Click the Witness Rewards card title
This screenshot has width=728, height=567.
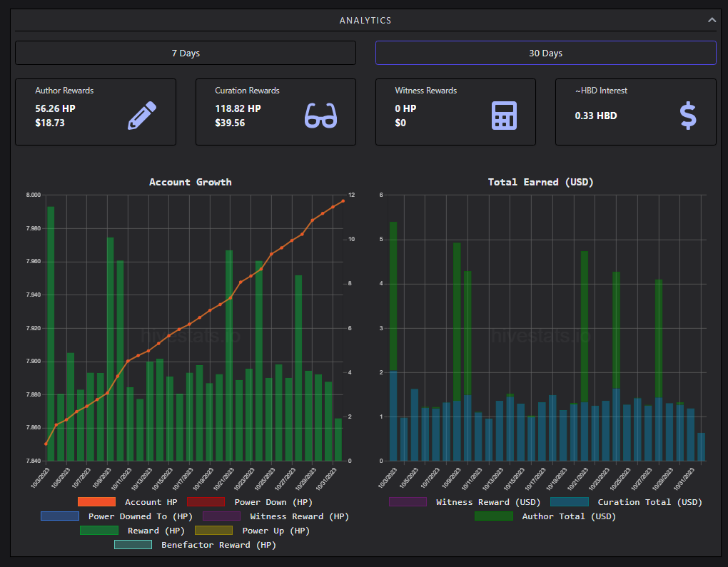pos(426,91)
